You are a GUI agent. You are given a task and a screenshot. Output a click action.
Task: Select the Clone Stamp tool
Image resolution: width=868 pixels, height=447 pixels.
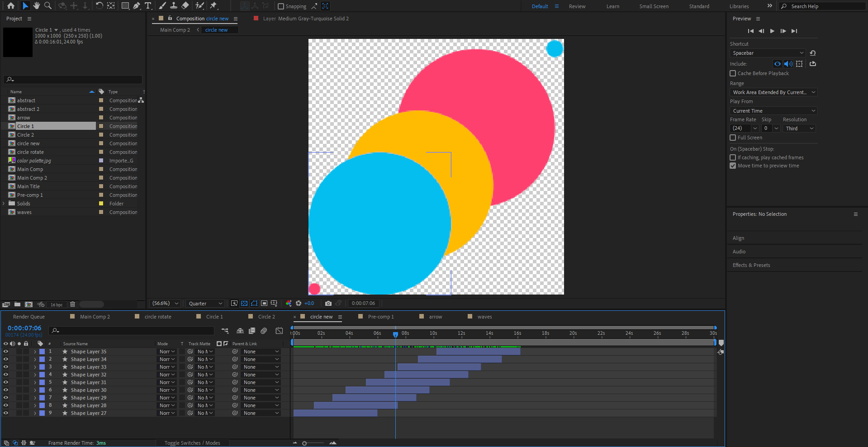click(x=174, y=6)
